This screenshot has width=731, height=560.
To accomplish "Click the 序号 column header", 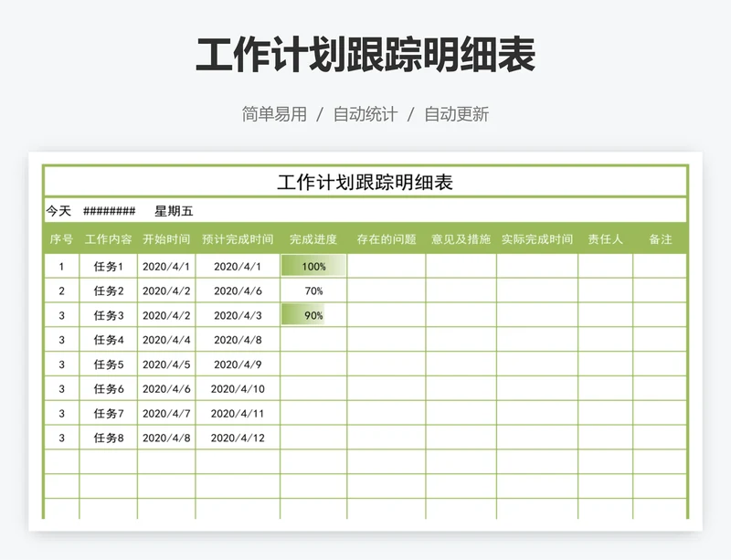I will coord(61,239).
